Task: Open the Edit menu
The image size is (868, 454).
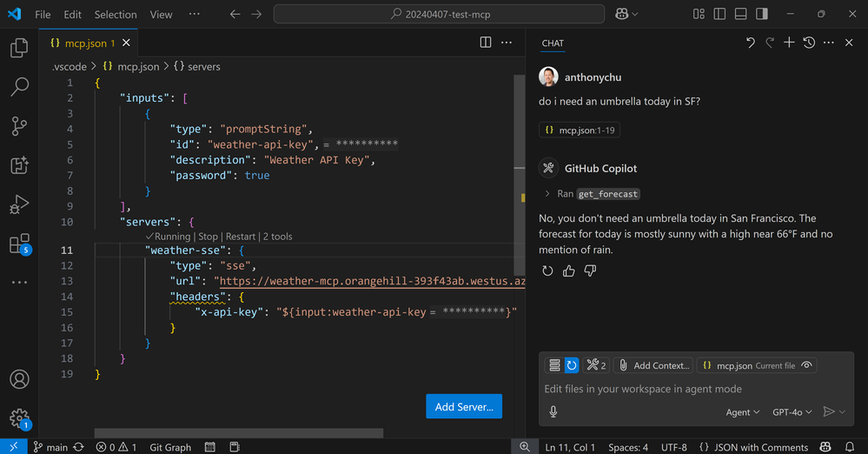Action: click(x=72, y=15)
